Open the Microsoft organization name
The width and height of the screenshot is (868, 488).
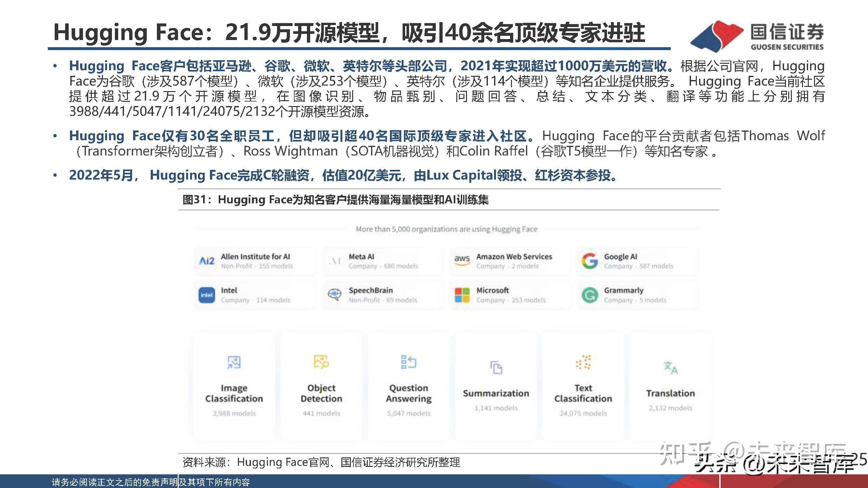492,290
